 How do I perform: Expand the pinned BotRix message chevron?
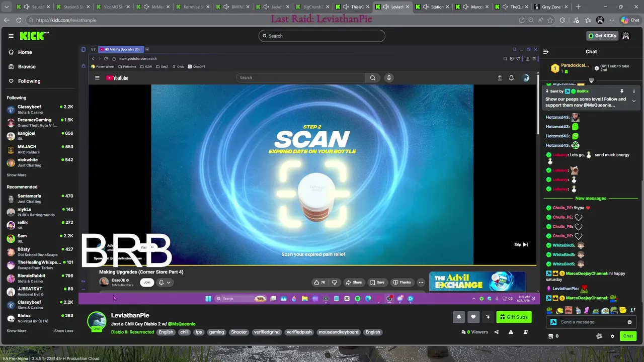(634, 101)
